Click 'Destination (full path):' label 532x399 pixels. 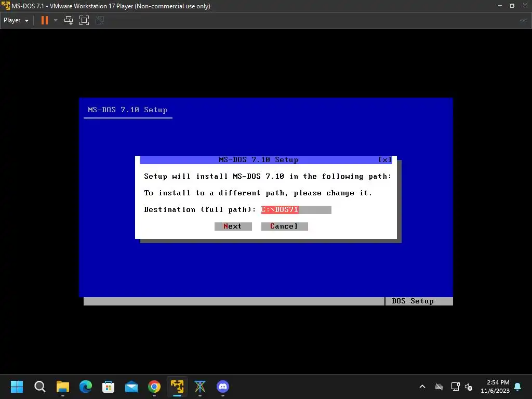pyautogui.click(x=200, y=210)
